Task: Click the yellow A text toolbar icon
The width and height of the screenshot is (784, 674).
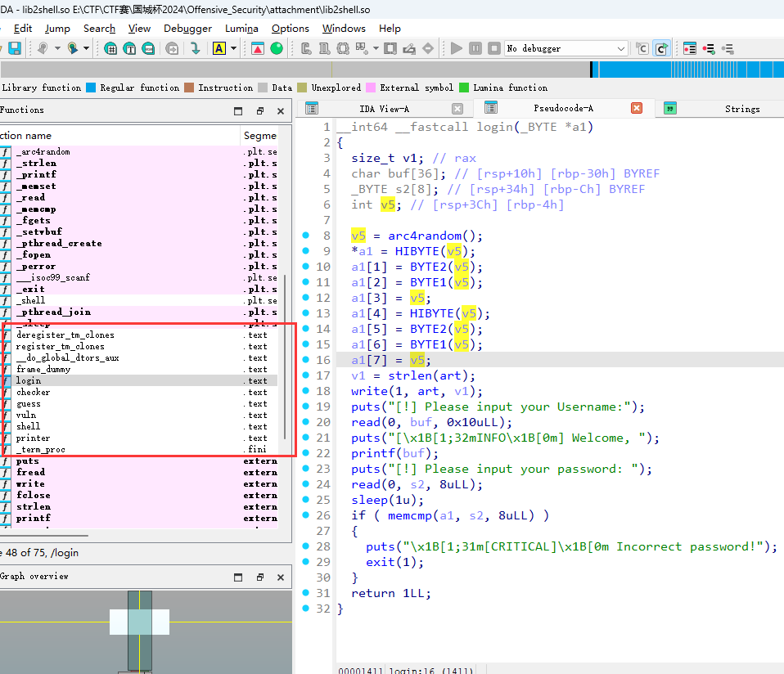Action: tap(219, 49)
